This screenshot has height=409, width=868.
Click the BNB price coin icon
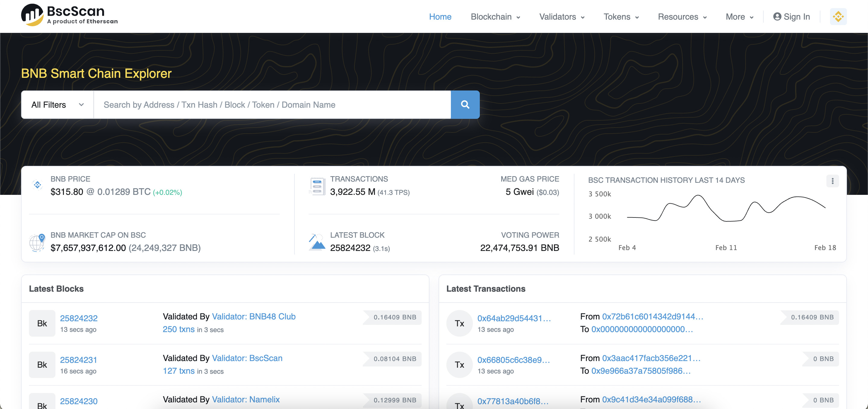point(37,185)
